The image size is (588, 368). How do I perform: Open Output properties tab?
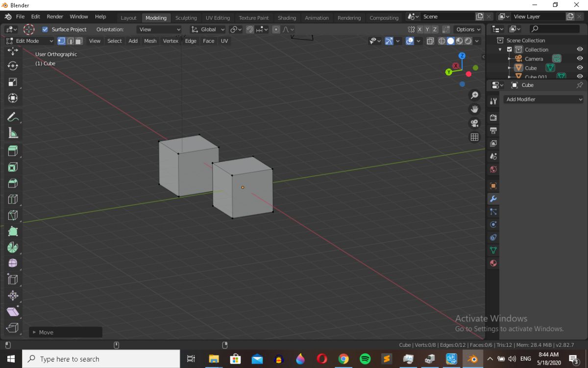pos(493,131)
